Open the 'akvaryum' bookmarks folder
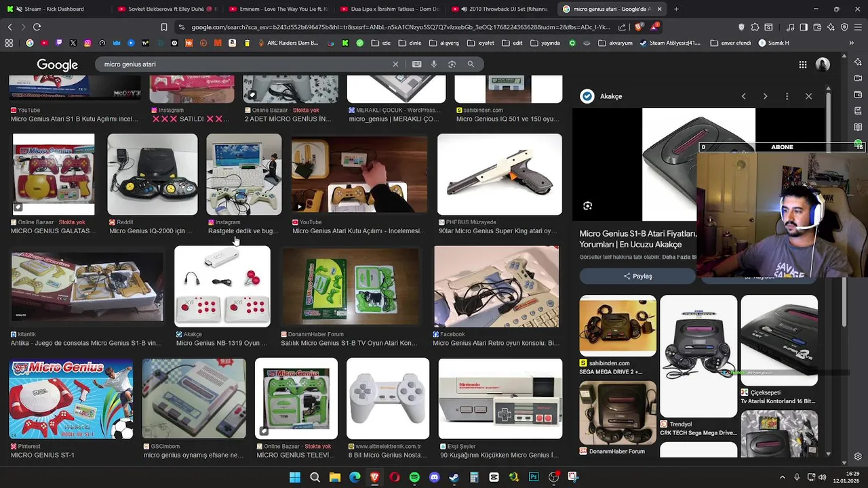 (x=614, y=43)
